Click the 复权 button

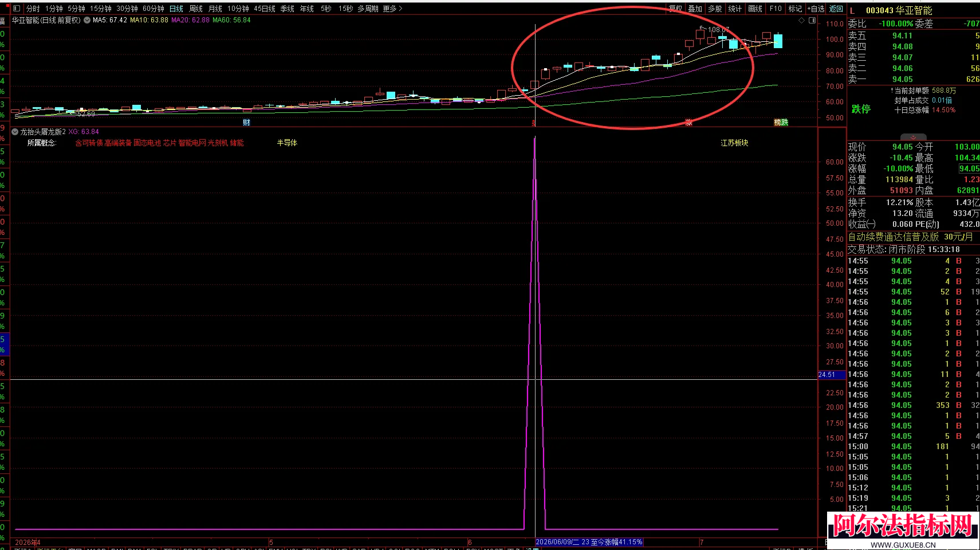[x=676, y=9]
